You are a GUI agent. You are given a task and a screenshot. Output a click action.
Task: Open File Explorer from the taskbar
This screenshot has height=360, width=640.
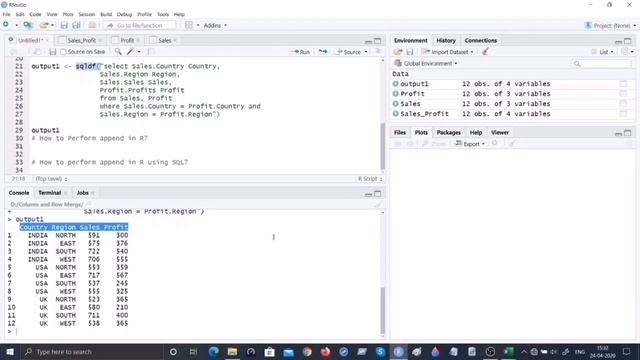click(x=232, y=351)
